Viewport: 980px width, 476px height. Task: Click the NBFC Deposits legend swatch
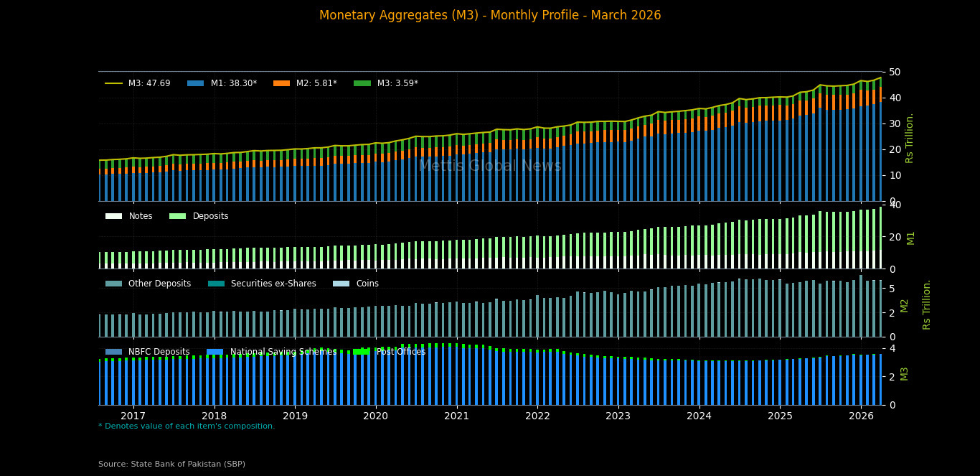point(113,352)
